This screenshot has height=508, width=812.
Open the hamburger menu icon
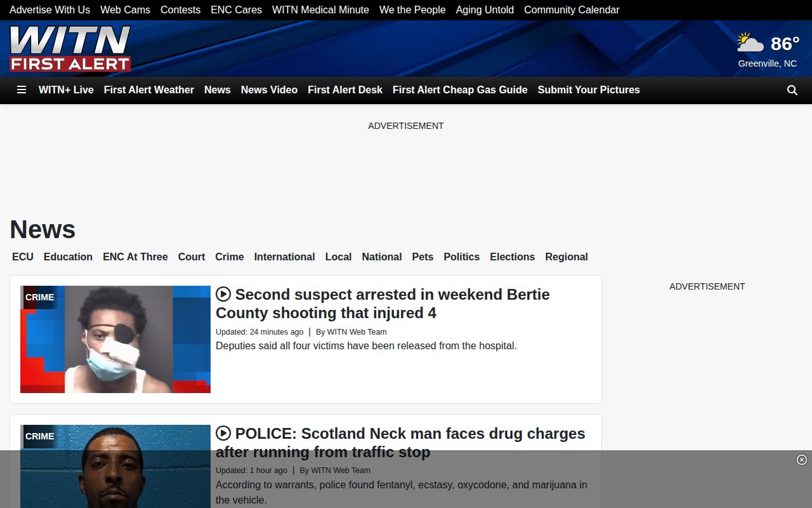click(x=22, y=90)
